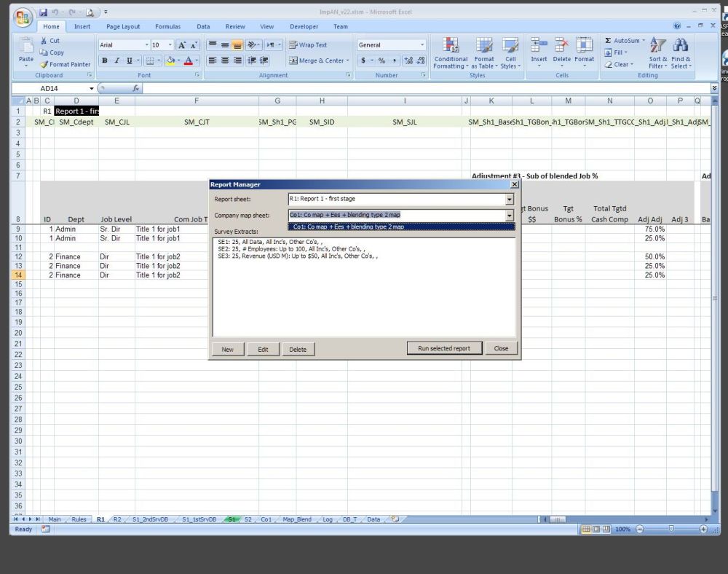The image size is (728, 574).
Task: Click the Find & Select binoculars icon
Action: (x=681, y=46)
